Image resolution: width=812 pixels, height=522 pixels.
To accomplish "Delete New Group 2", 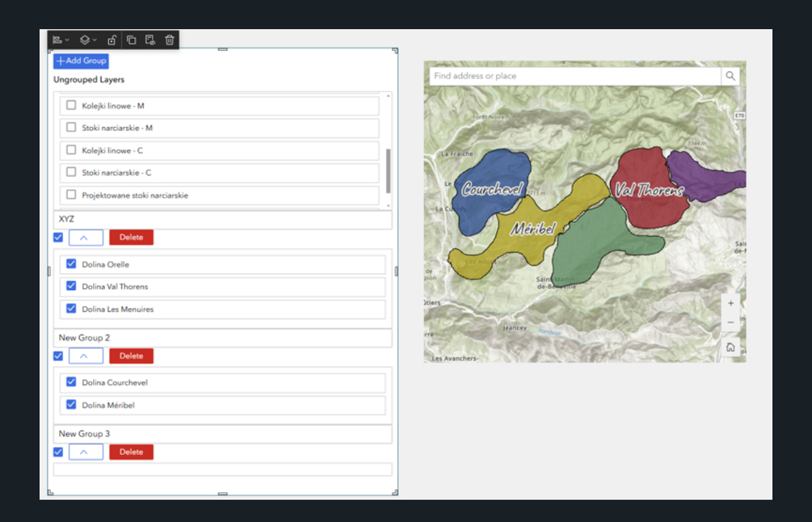I will coord(131,356).
